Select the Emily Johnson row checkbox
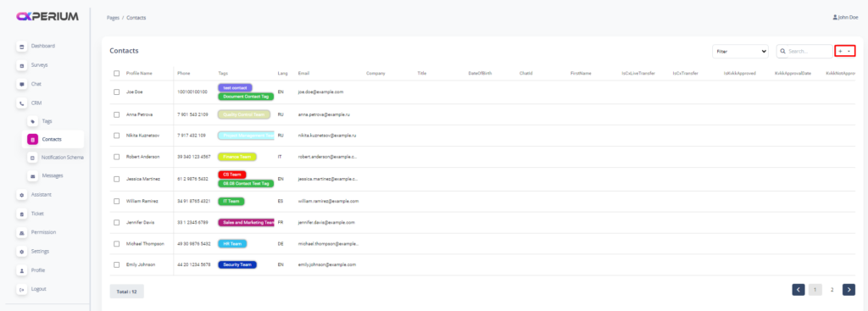This screenshot has height=311, width=868. tap(117, 264)
